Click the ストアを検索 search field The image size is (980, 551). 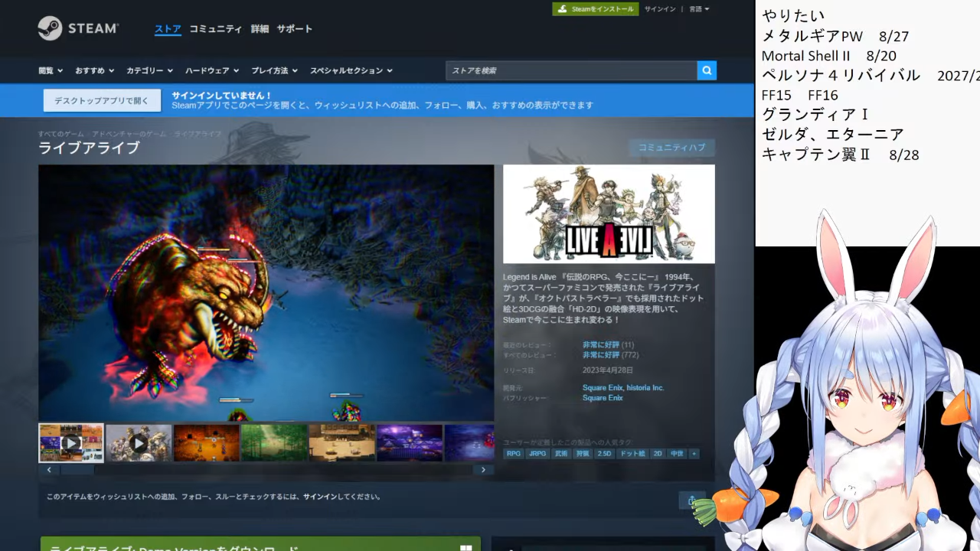pyautogui.click(x=571, y=70)
